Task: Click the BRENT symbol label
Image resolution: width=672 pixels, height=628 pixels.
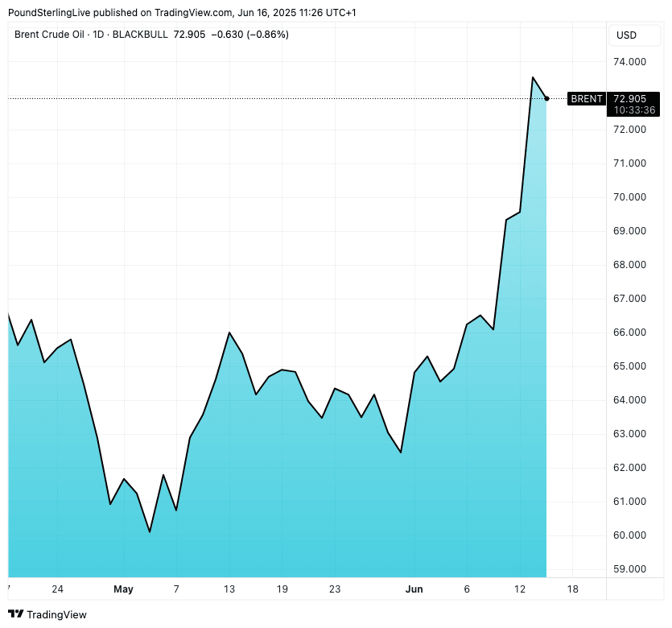Action: click(586, 98)
